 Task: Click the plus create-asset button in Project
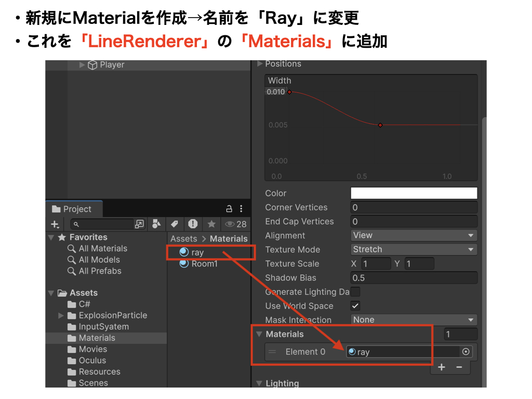55,224
